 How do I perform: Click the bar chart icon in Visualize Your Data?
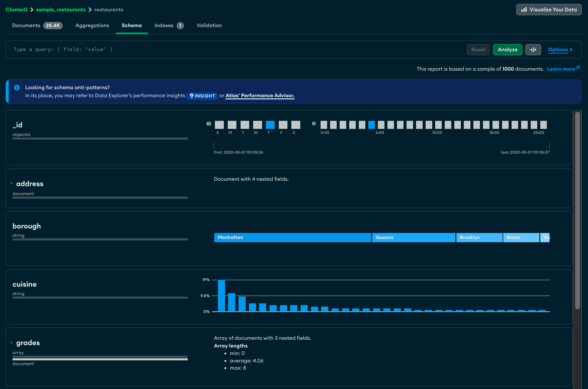(524, 10)
